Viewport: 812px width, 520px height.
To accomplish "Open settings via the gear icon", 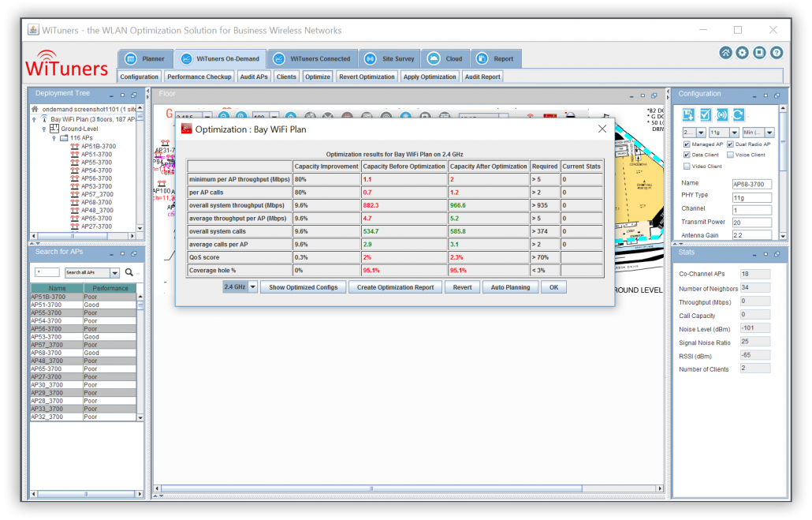I will click(x=742, y=52).
